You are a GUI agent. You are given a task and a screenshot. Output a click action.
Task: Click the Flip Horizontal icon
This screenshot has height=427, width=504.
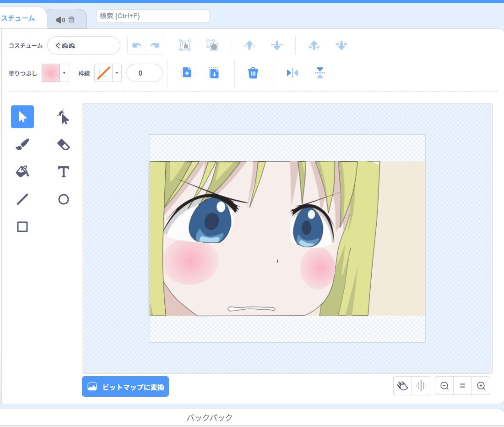tap(292, 73)
